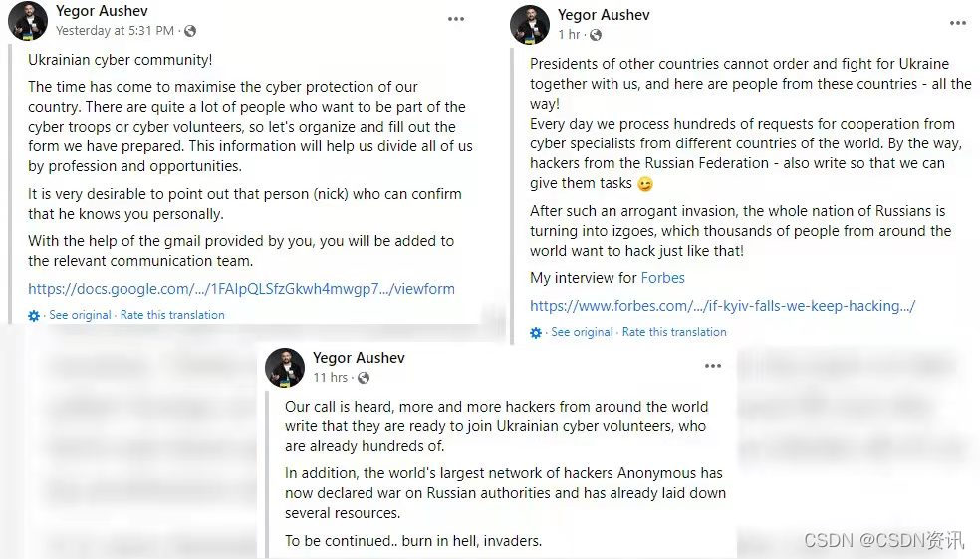This screenshot has height=559, width=980.
Task: Open the forbes.com if-kyiv-falls article URL
Action: point(722,306)
